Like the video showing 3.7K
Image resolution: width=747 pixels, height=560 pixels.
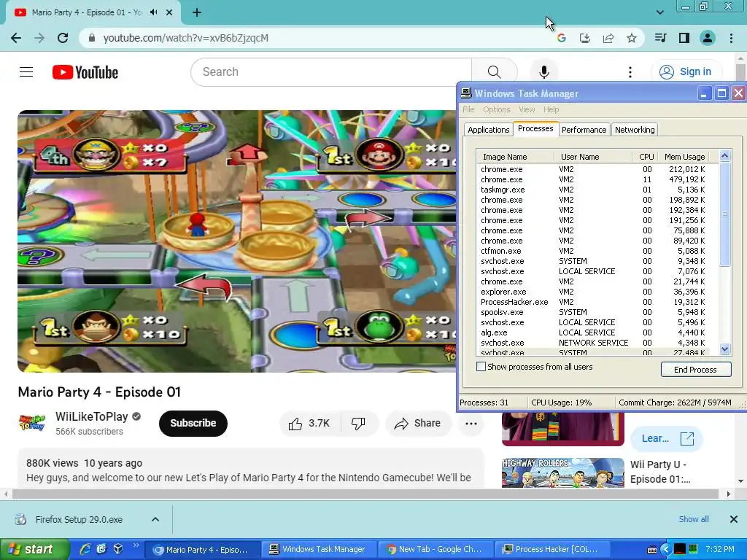309,424
